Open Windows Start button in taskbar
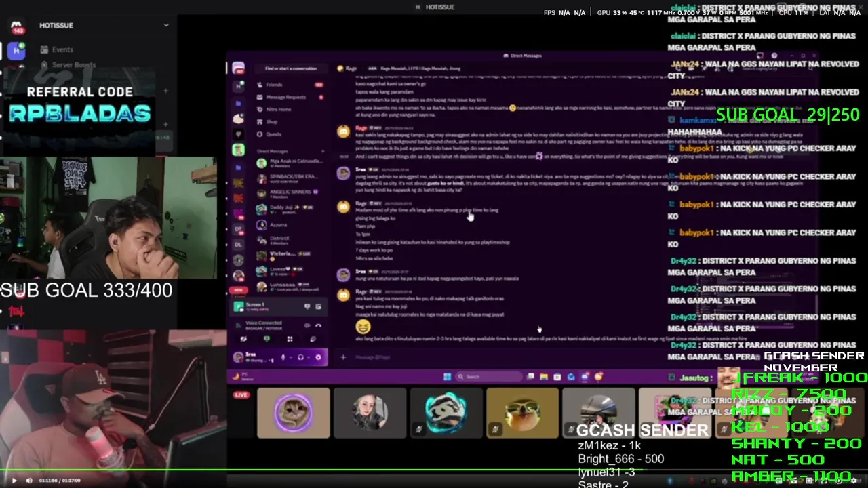Viewport: 868px width, 488px height. 448,377
